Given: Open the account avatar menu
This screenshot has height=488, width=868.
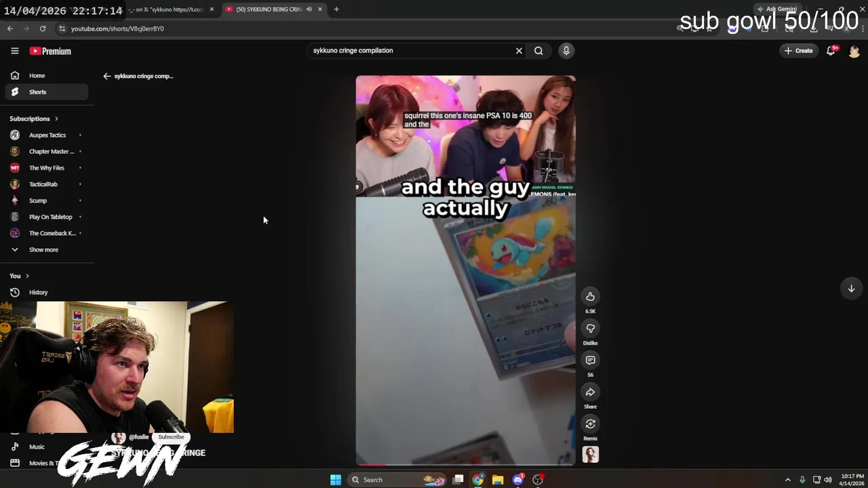Looking at the screenshot, I should pos(854,51).
